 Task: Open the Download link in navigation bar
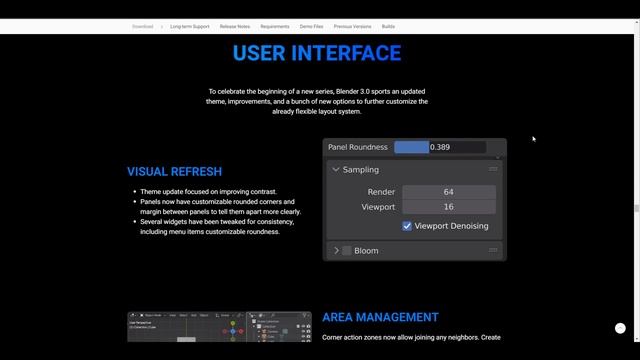(x=142, y=27)
